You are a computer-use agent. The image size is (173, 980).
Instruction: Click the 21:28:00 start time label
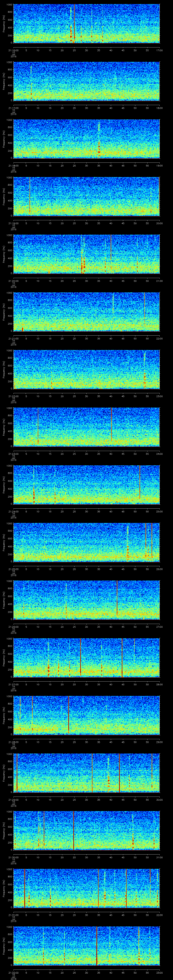(13, 742)
